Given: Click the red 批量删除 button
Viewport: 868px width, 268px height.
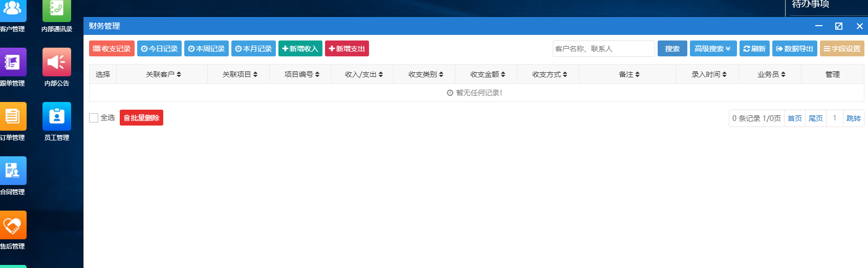Looking at the screenshot, I should (141, 118).
